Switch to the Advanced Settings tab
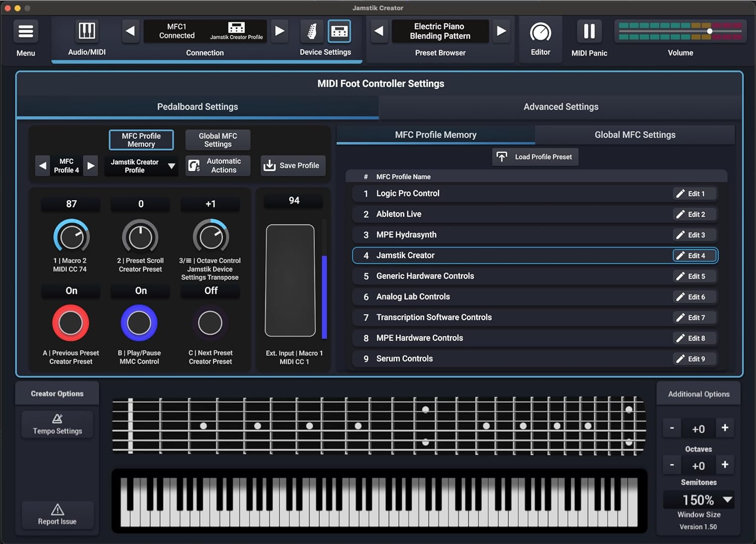Viewport: 756px width, 544px height. click(x=560, y=106)
